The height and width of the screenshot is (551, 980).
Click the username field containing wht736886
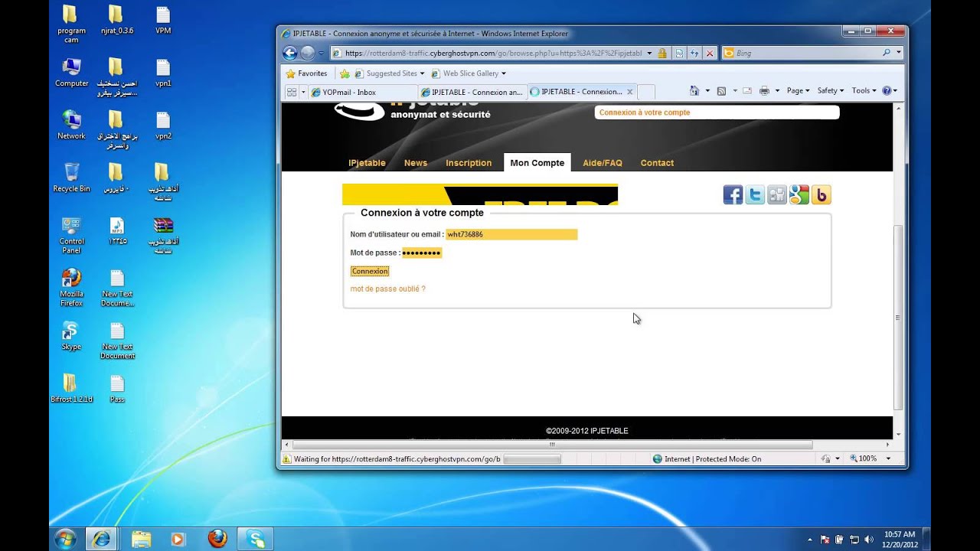(511, 234)
